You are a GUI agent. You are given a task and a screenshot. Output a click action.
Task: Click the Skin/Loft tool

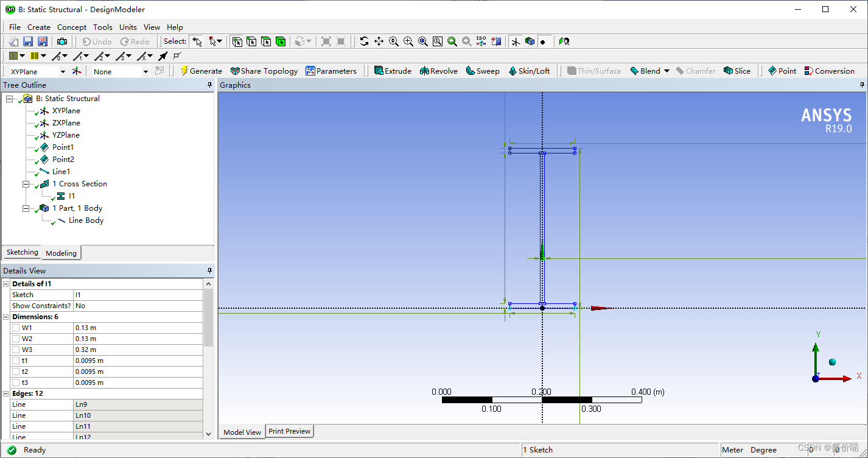tap(529, 71)
